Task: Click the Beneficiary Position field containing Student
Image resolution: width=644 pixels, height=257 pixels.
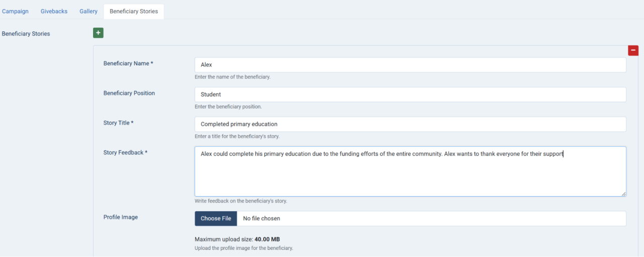Action: click(410, 95)
